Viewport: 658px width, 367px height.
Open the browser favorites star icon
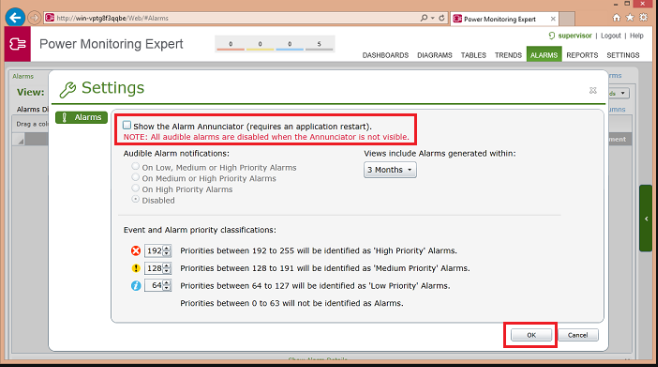click(630, 18)
